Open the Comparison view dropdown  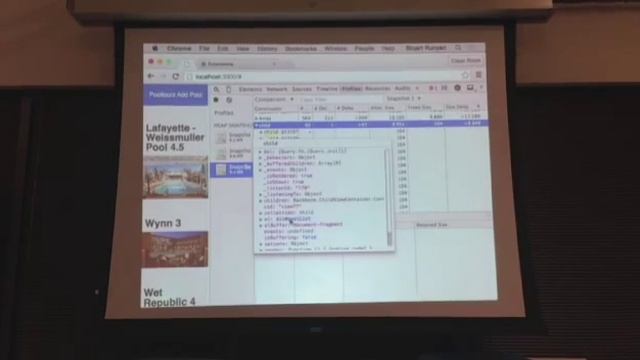[274, 99]
